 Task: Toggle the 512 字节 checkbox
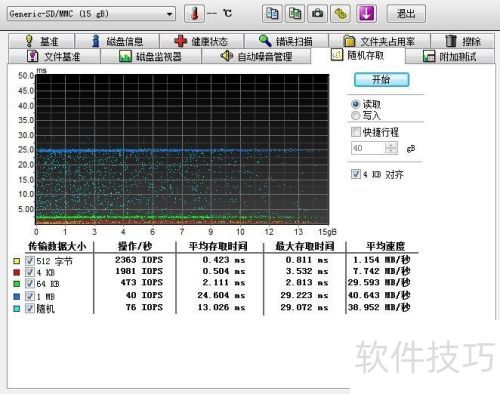(x=30, y=261)
